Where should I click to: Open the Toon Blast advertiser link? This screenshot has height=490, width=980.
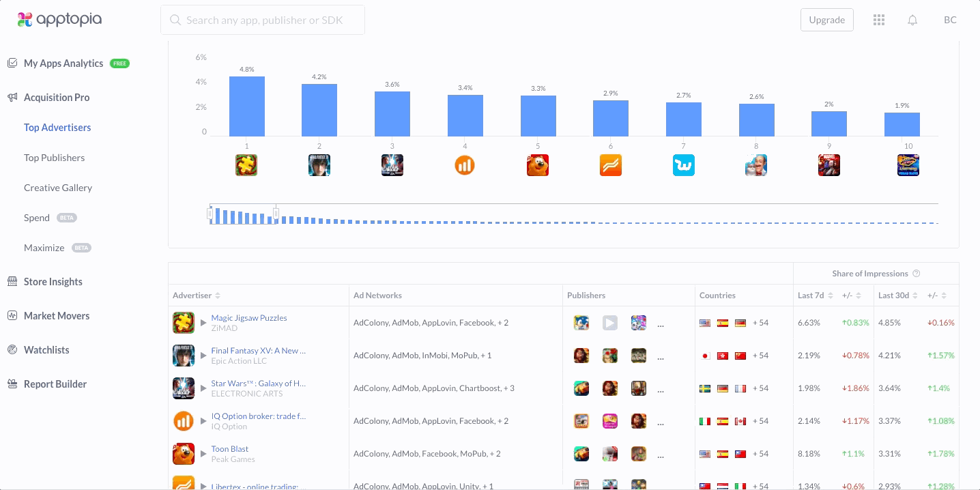tap(230, 449)
